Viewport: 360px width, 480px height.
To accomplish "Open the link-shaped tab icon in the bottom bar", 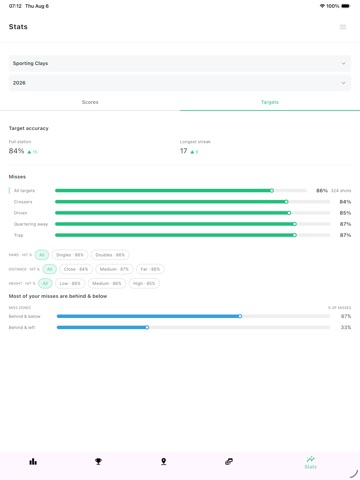I will point(229,461).
